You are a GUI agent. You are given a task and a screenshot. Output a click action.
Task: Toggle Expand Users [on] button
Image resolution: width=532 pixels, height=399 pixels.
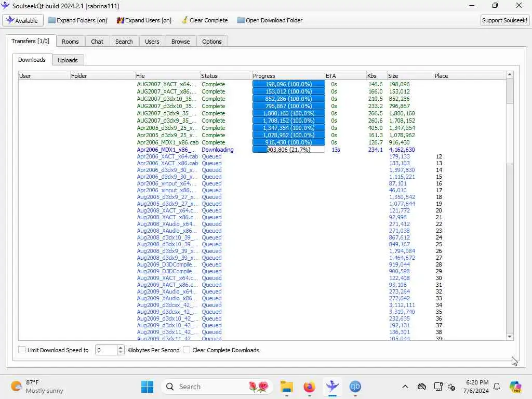click(144, 20)
